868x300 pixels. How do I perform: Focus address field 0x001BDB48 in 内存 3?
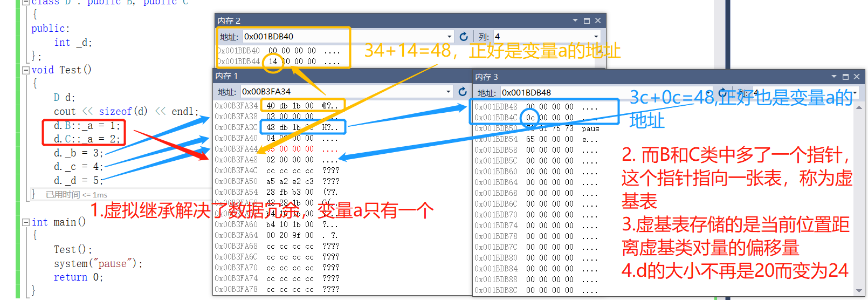coord(607,93)
